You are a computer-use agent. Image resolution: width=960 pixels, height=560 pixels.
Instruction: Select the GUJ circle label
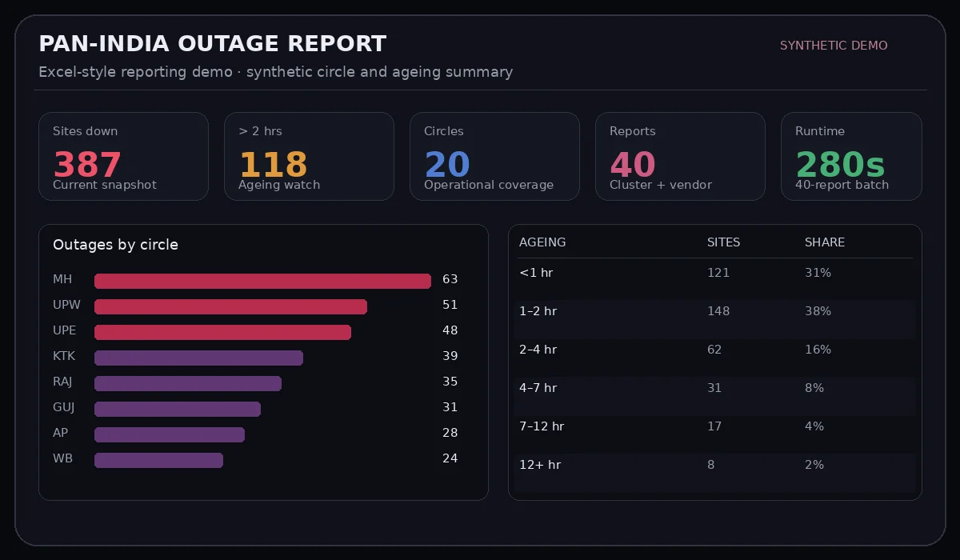tap(64, 407)
